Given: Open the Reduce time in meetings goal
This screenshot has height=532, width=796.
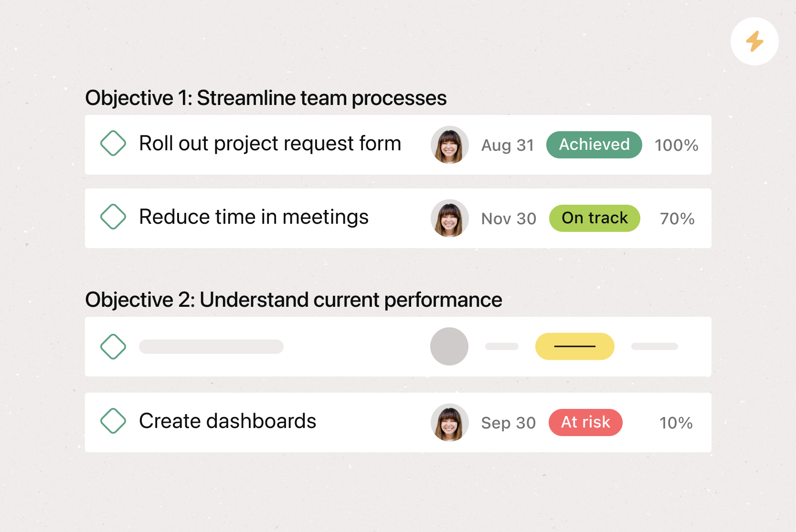Looking at the screenshot, I should (x=254, y=217).
